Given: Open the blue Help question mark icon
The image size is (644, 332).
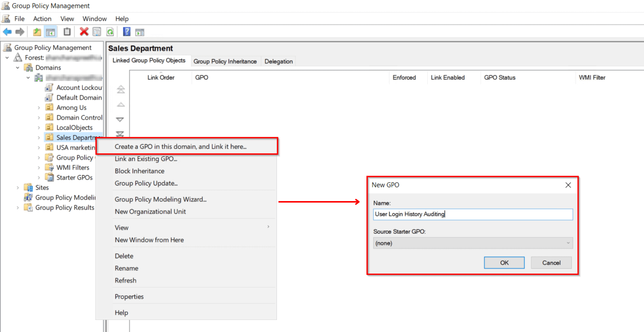Looking at the screenshot, I should [127, 32].
